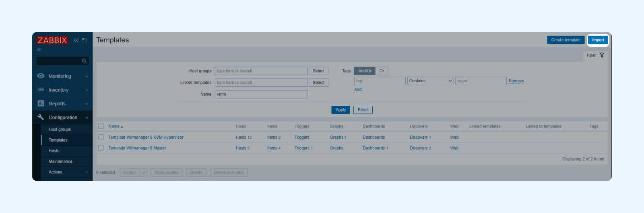Click the tag name input field

tap(380, 81)
